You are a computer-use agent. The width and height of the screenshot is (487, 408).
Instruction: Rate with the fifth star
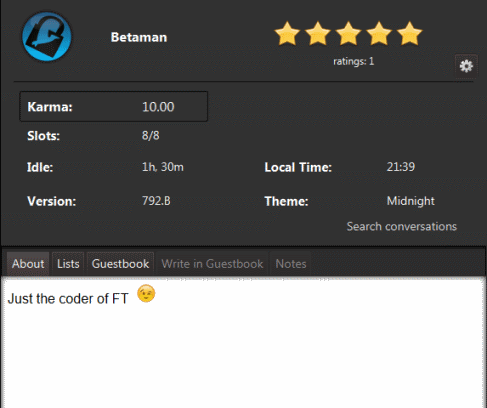point(410,33)
